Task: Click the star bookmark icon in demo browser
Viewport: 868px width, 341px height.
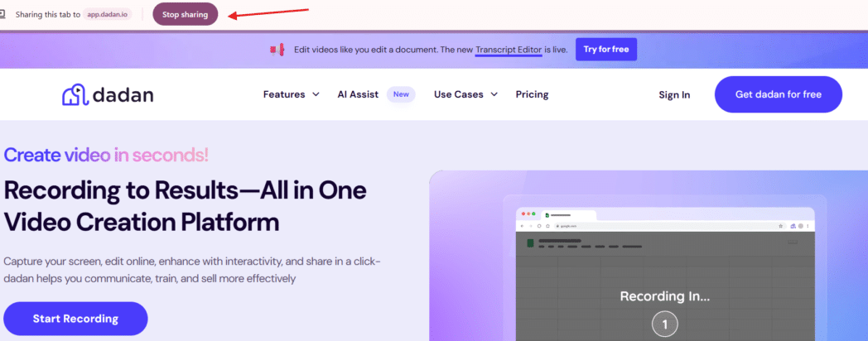Action: [x=781, y=225]
